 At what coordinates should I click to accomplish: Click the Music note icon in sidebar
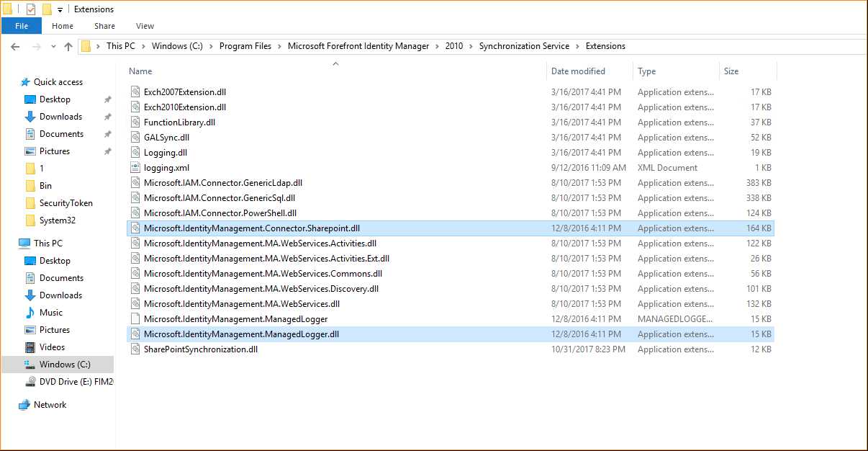[30, 313]
